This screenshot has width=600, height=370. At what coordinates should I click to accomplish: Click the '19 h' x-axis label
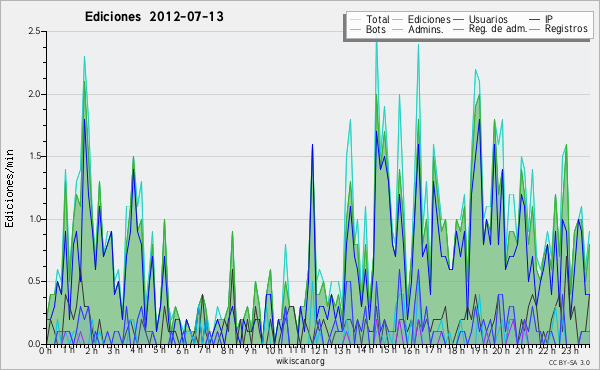pyautogui.click(x=479, y=350)
